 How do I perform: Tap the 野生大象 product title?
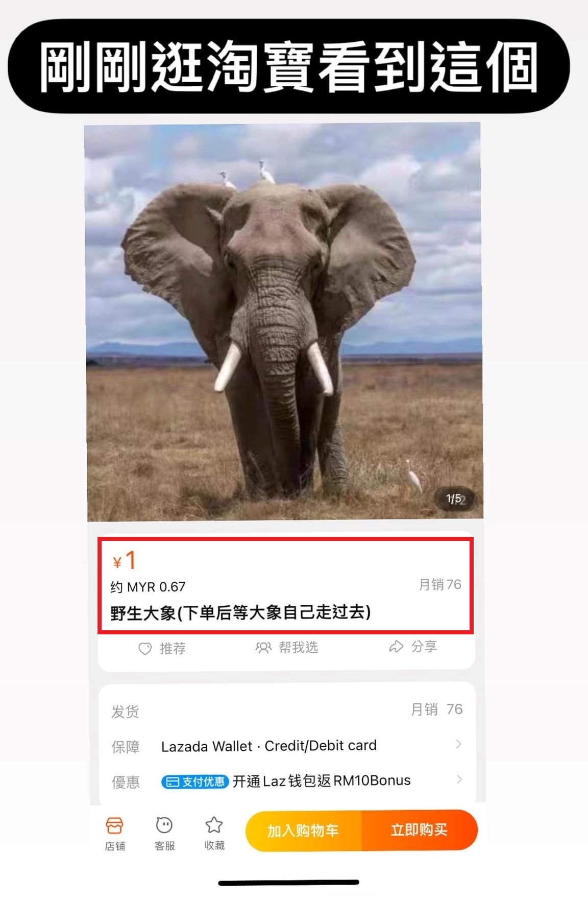[x=240, y=612]
